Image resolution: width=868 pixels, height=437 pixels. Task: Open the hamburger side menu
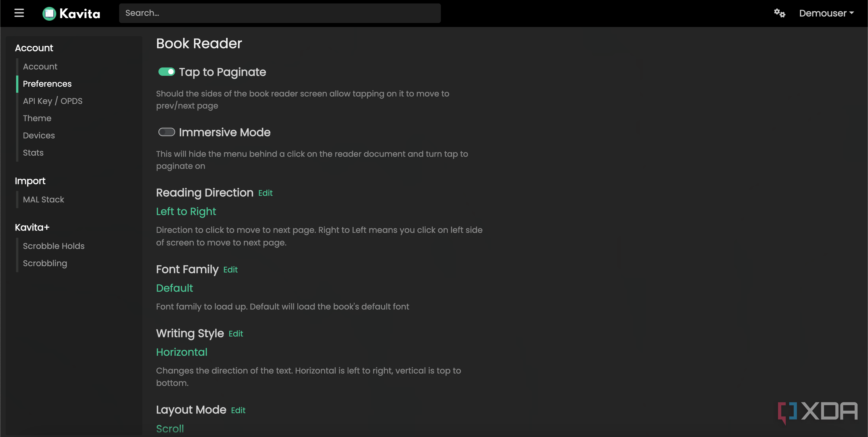click(19, 13)
